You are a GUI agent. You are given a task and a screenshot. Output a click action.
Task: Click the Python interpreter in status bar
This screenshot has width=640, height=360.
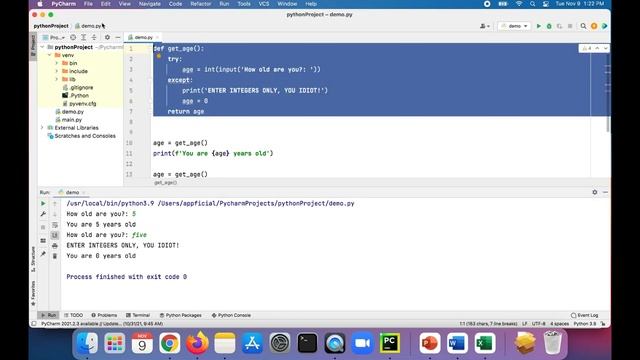point(585,324)
